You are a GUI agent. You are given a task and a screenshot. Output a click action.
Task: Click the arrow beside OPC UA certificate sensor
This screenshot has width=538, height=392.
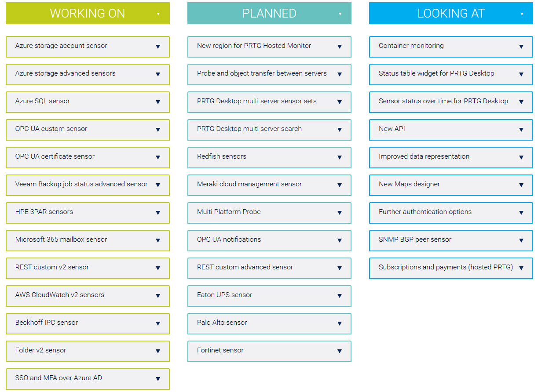tap(158, 157)
